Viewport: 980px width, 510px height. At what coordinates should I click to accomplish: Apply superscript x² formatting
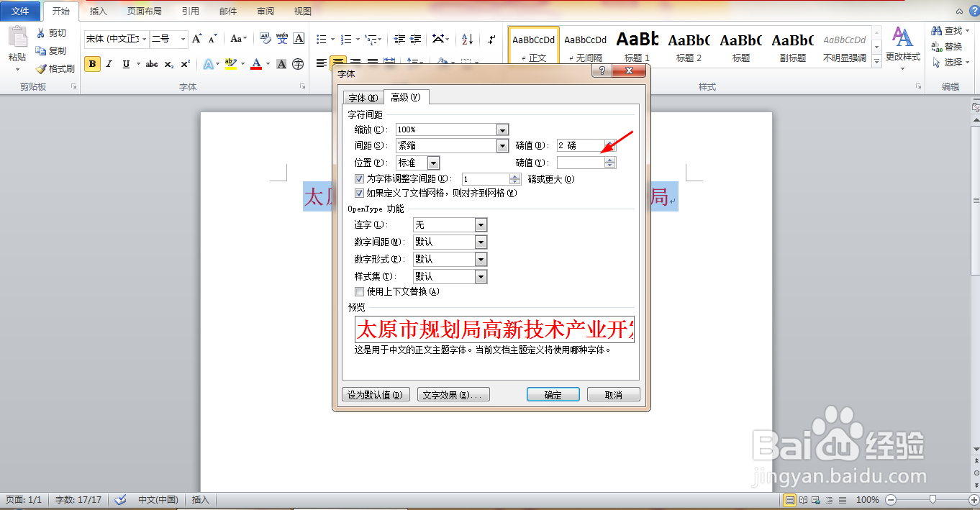point(185,64)
